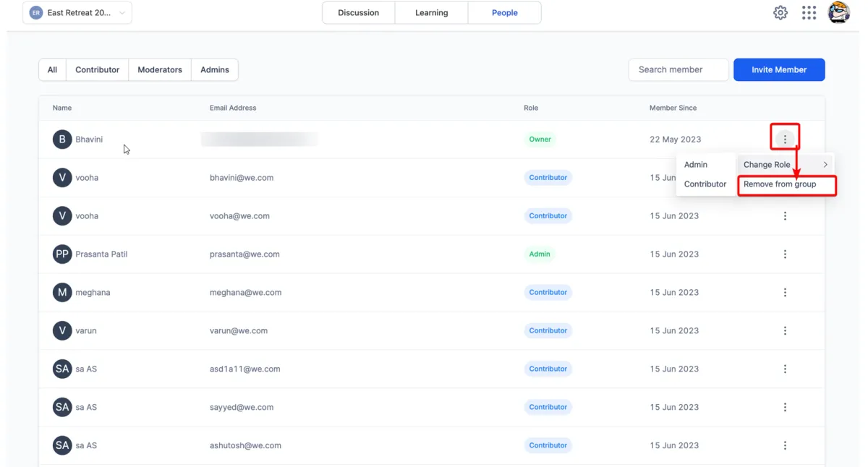Open three-dot menu for meghana

pyautogui.click(x=785, y=293)
